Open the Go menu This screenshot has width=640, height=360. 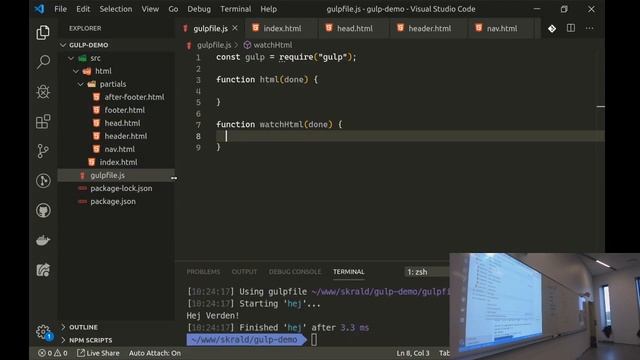(x=173, y=9)
